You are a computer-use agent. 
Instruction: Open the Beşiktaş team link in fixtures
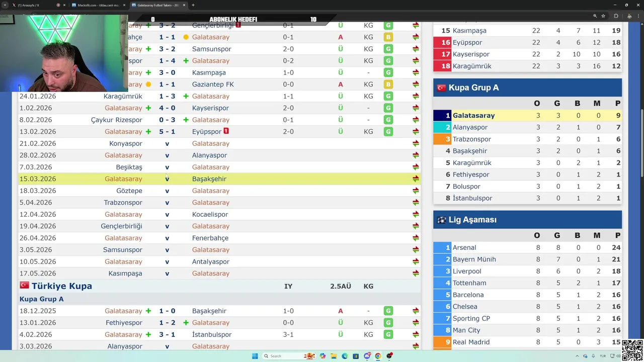click(x=129, y=167)
